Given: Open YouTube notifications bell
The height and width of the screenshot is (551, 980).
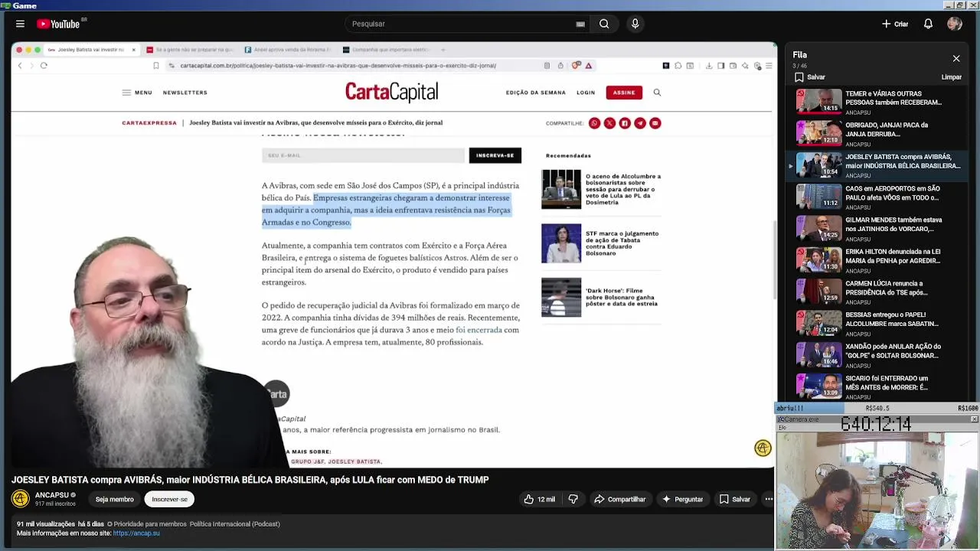Looking at the screenshot, I should (928, 24).
